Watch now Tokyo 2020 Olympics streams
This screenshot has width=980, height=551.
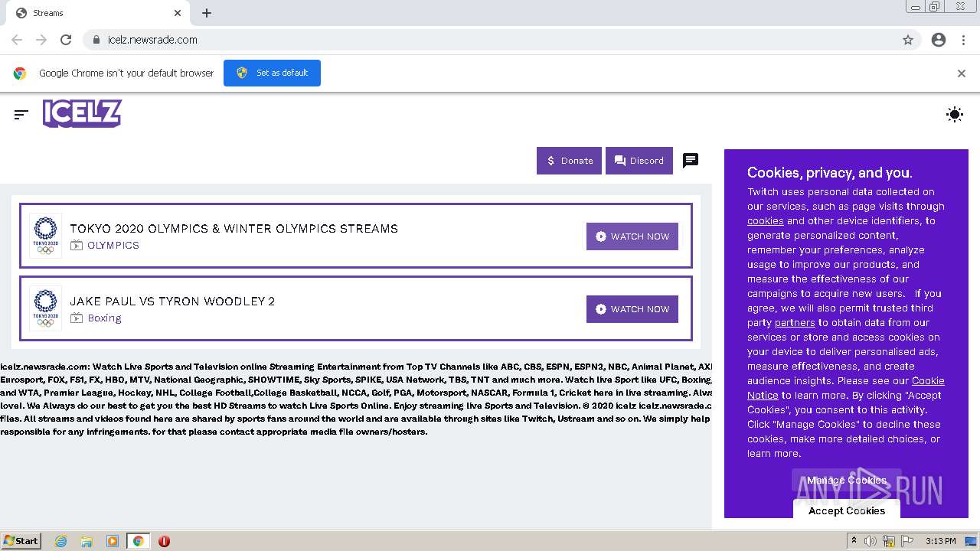click(632, 236)
